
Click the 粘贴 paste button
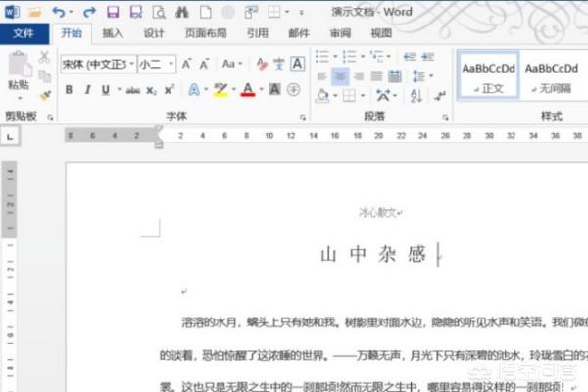pyautogui.click(x=18, y=73)
